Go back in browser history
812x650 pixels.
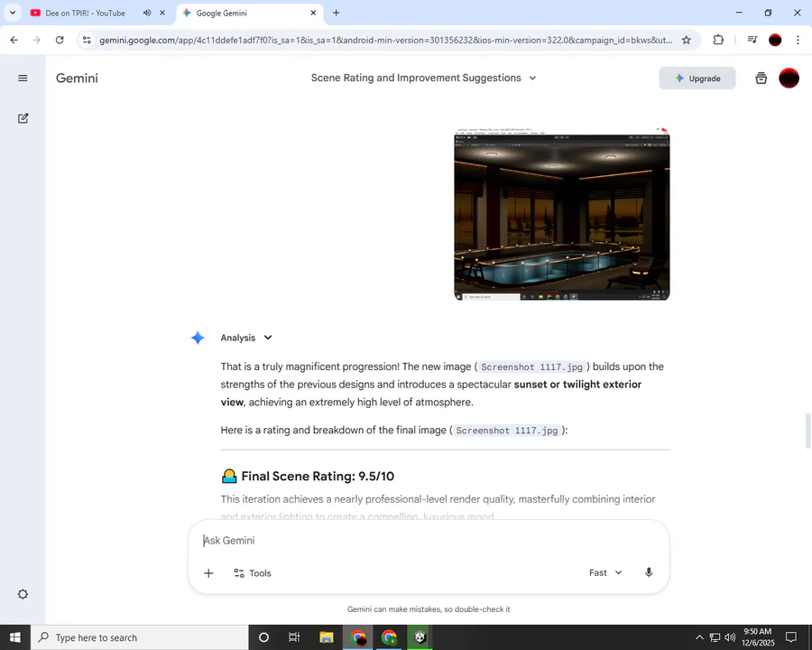[14, 40]
